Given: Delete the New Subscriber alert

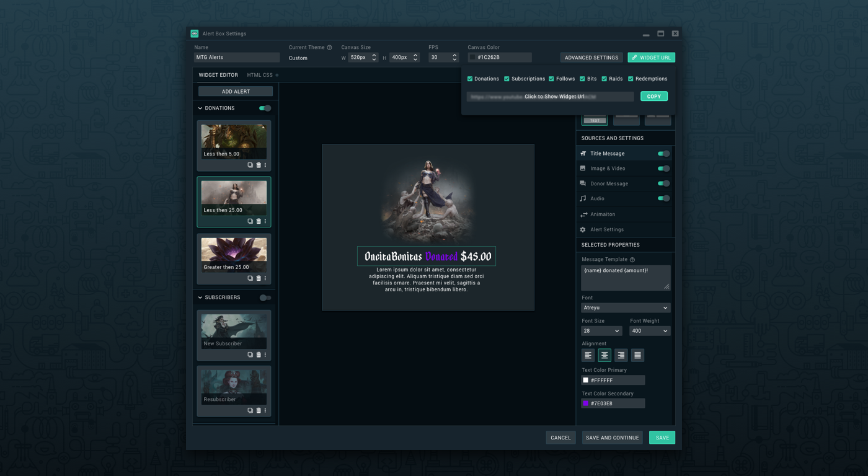Looking at the screenshot, I should pyautogui.click(x=259, y=355).
